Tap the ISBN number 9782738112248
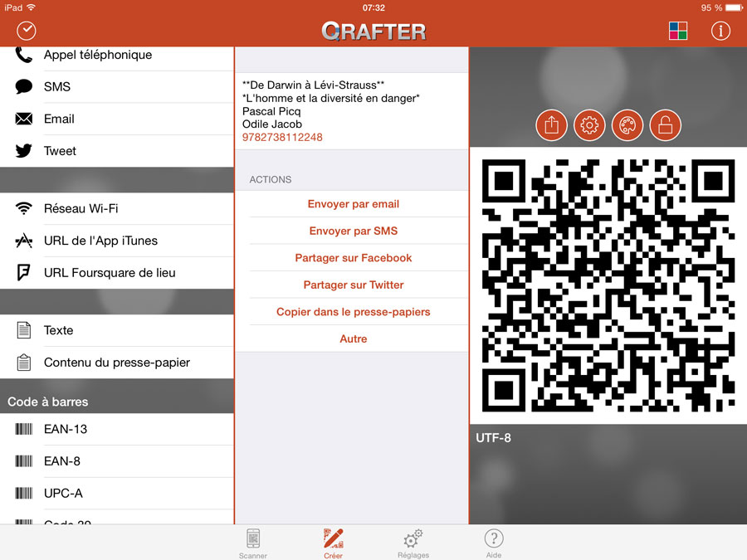The height and width of the screenshot is (560, 747). (282, 137)
